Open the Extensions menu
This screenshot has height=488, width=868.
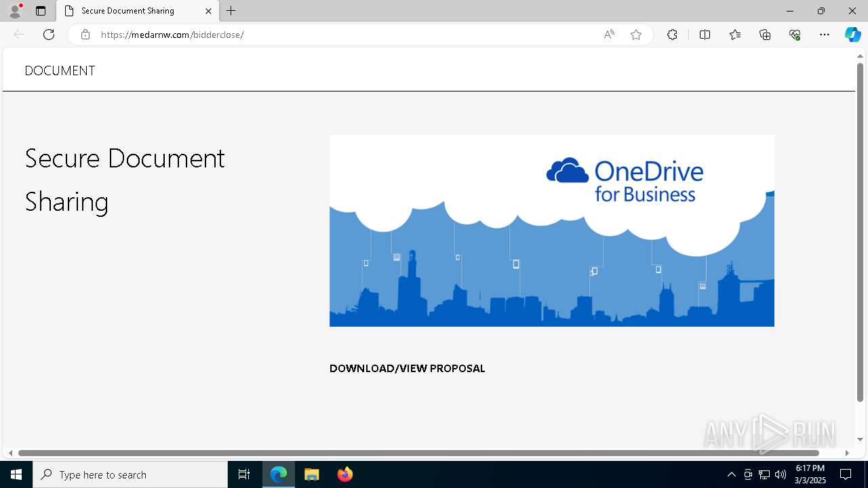672,35
